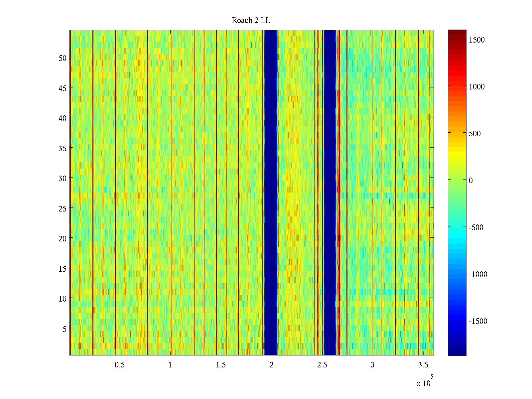
Task: Click the plot title "Roach 2 LL"
Action: (251, 21)
